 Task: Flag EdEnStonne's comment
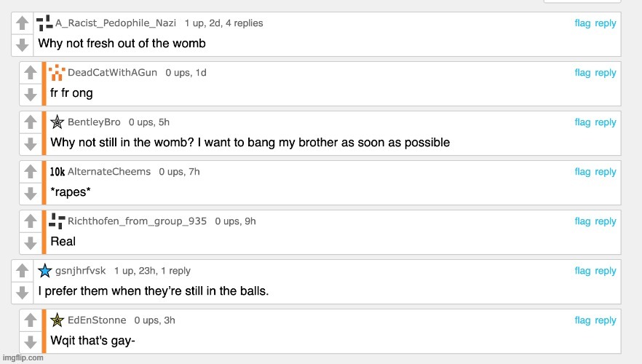(582, 320)
